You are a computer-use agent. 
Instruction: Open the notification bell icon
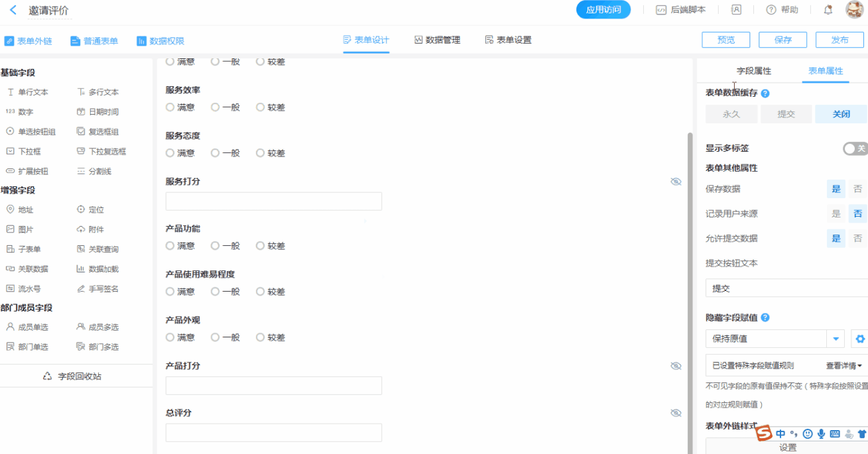tap(828, 10)
